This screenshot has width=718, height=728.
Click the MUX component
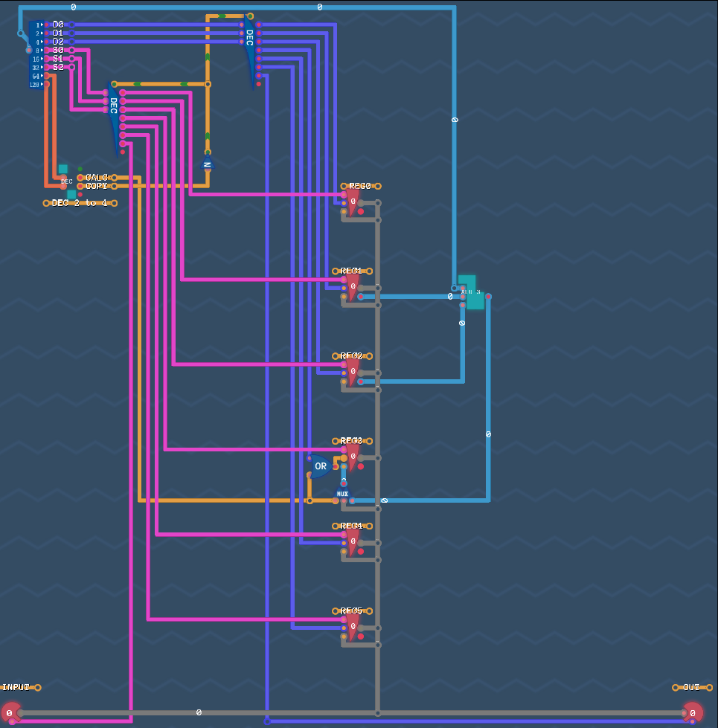342,493
